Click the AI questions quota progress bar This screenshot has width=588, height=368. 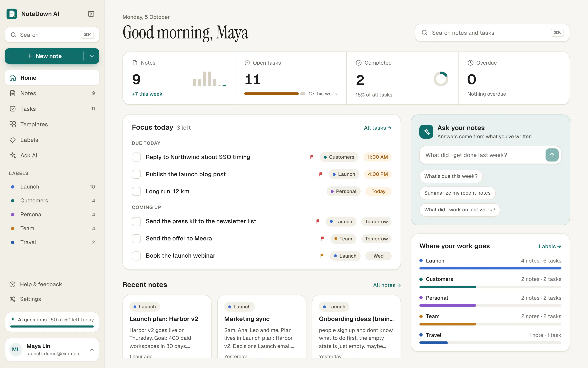tap(52, 326)
